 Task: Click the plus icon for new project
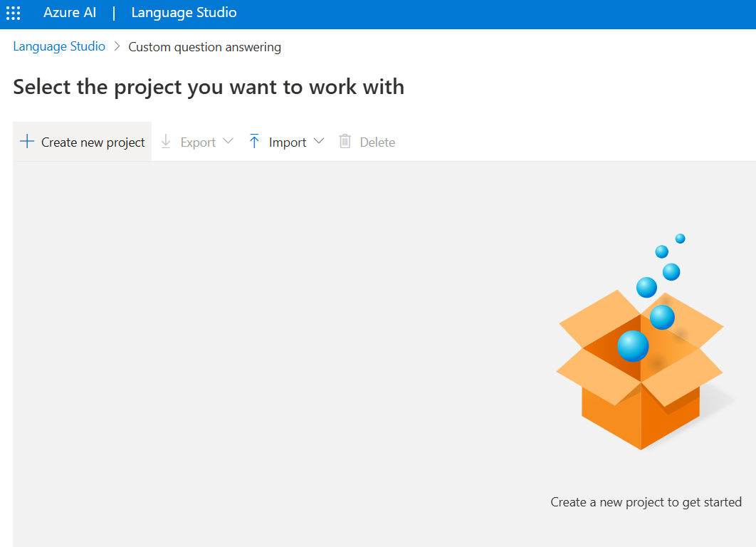point(27,141)
